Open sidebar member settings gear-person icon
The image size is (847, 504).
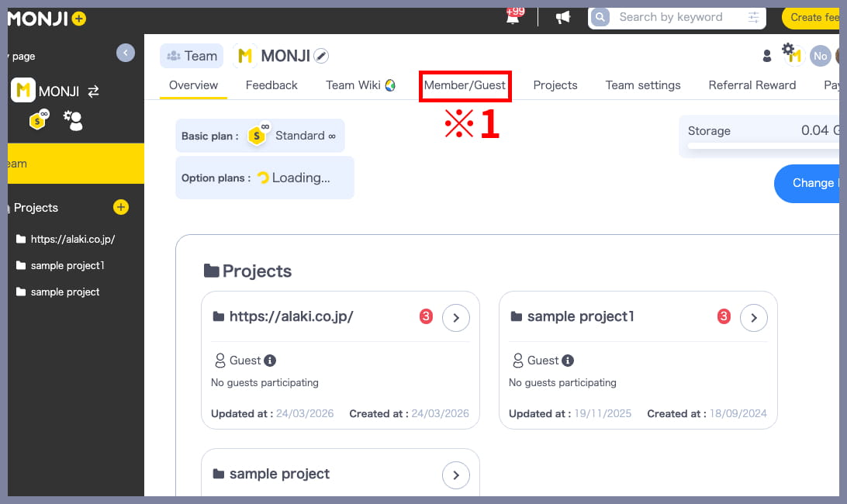(74, 120)
